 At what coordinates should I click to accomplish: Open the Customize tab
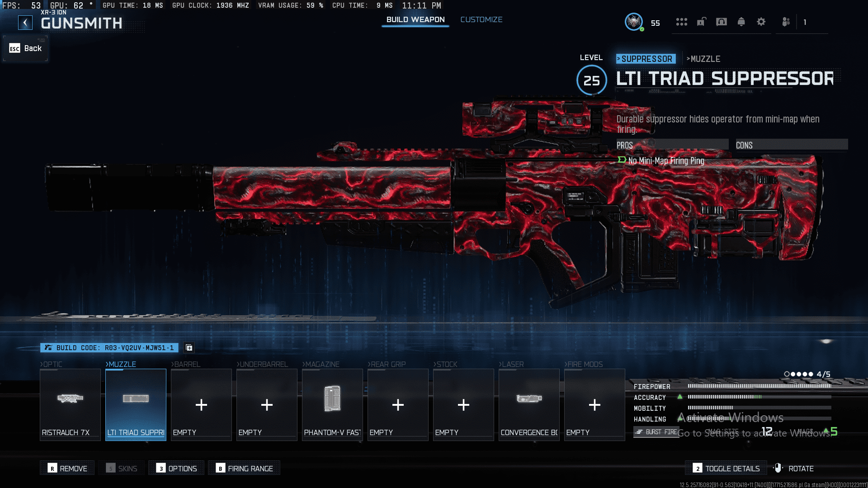click(x=481, y=19)
